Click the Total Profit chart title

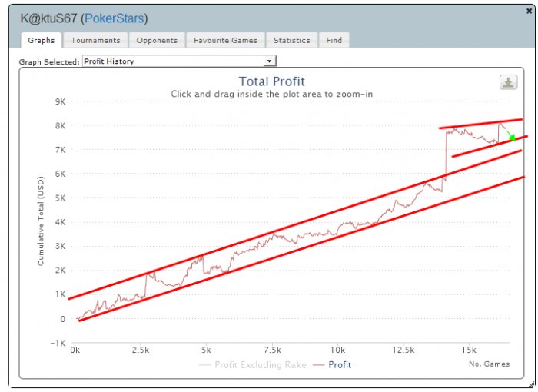272,81
